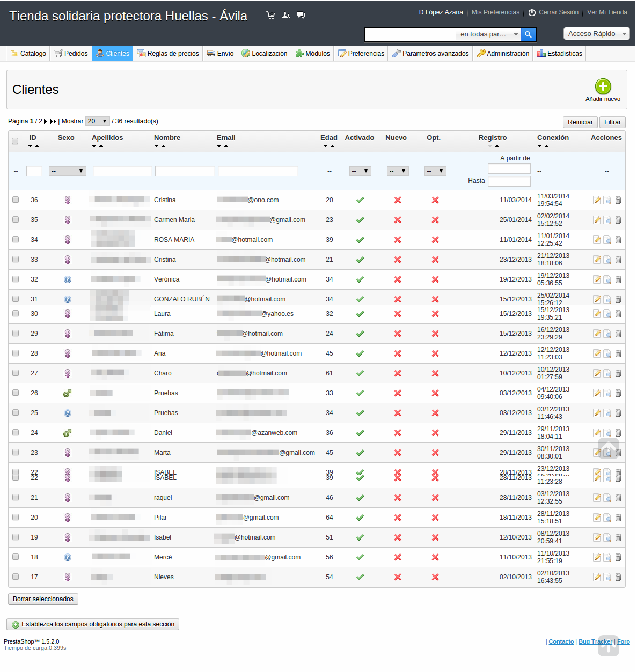Click the shopping cart icon in the header
This screenshot has width=637, height=672.
point(270,15)
